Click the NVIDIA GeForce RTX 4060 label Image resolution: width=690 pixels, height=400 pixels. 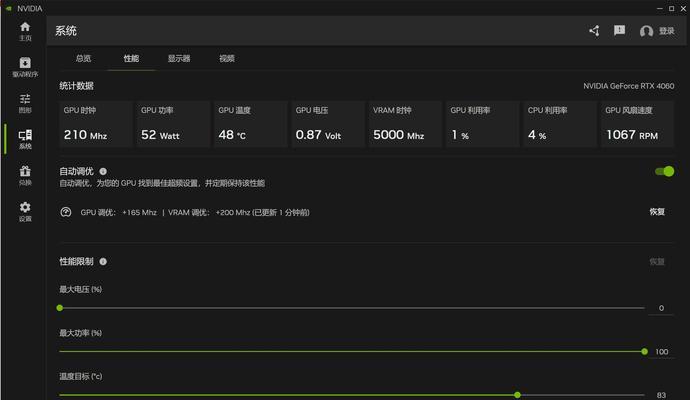(x=628, y=86)
